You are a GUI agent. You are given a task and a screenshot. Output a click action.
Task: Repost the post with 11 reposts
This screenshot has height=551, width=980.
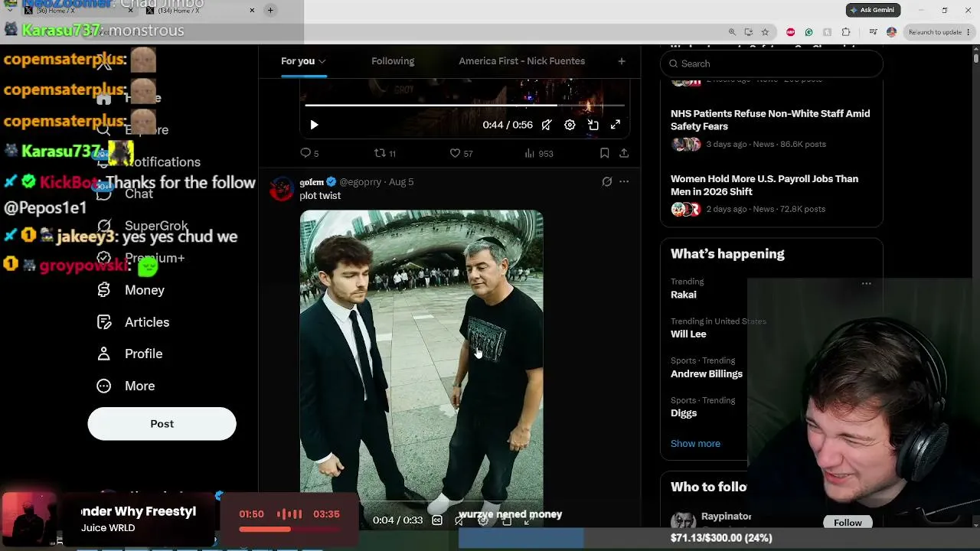click(384, 153)
